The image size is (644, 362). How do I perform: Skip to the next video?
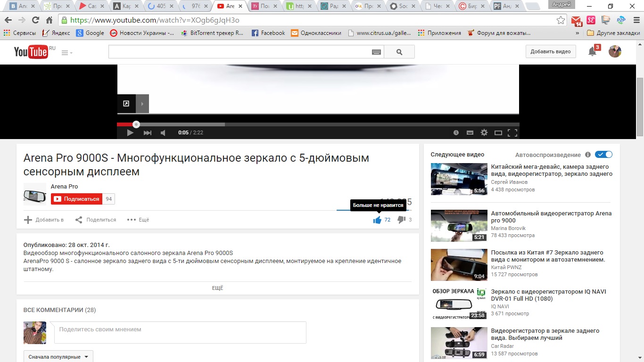[148, 133]
